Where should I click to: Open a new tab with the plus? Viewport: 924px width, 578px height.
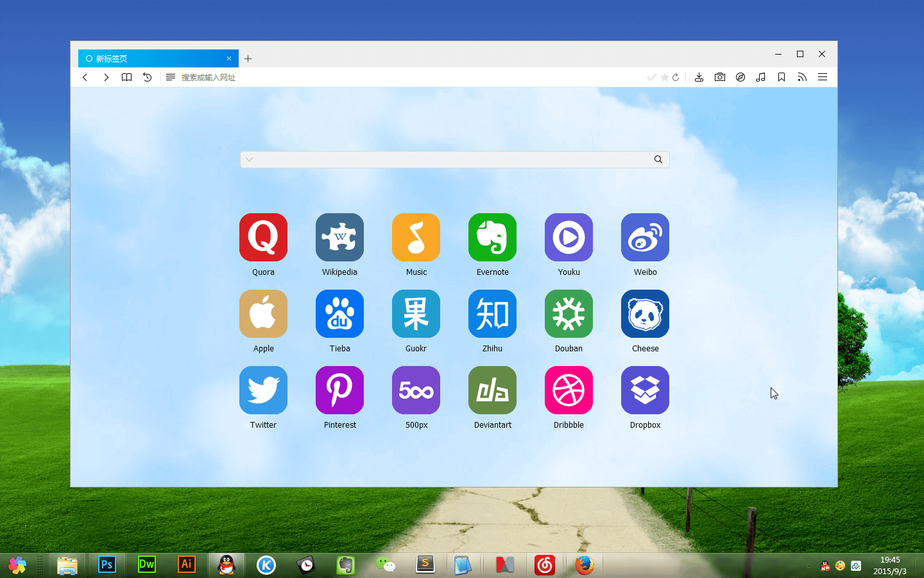[x=248, y=58]
